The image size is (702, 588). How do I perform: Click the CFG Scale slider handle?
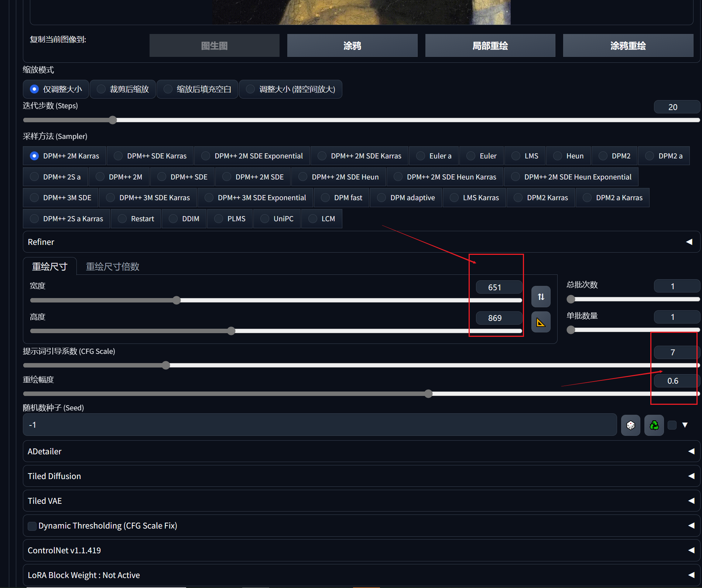166,365
